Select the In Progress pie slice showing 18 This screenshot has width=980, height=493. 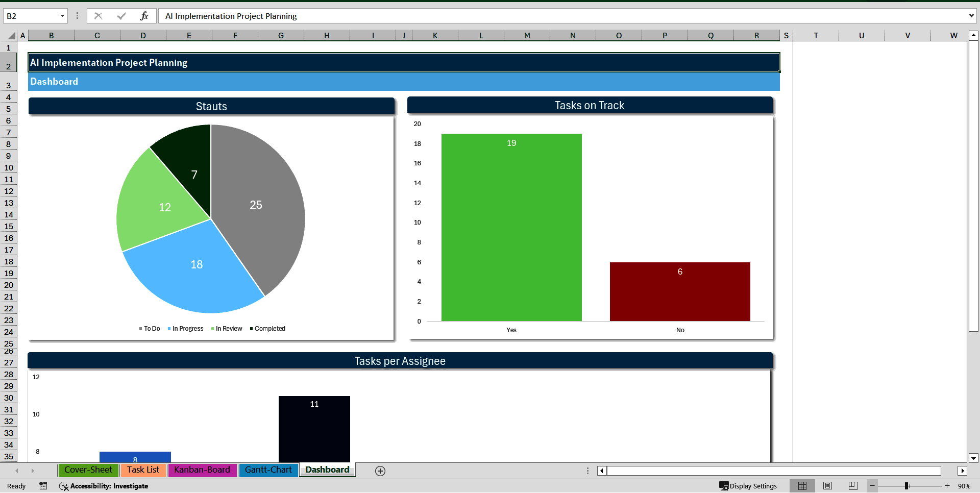coord(196,264)
